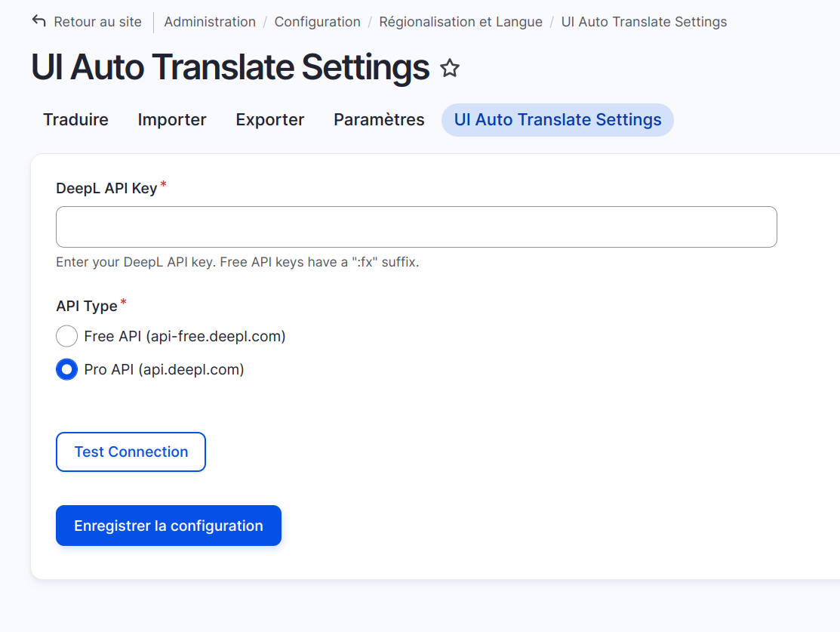Click the Retour au site link
Image resolution: width=840 pixels, height=632 pixels.
[x=96, y=22]
